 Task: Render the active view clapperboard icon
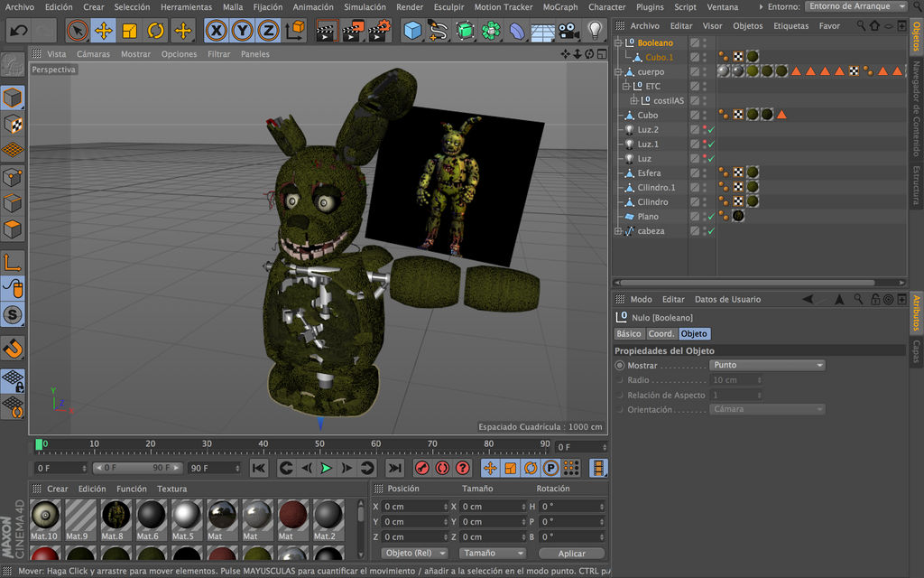(326, 31)
